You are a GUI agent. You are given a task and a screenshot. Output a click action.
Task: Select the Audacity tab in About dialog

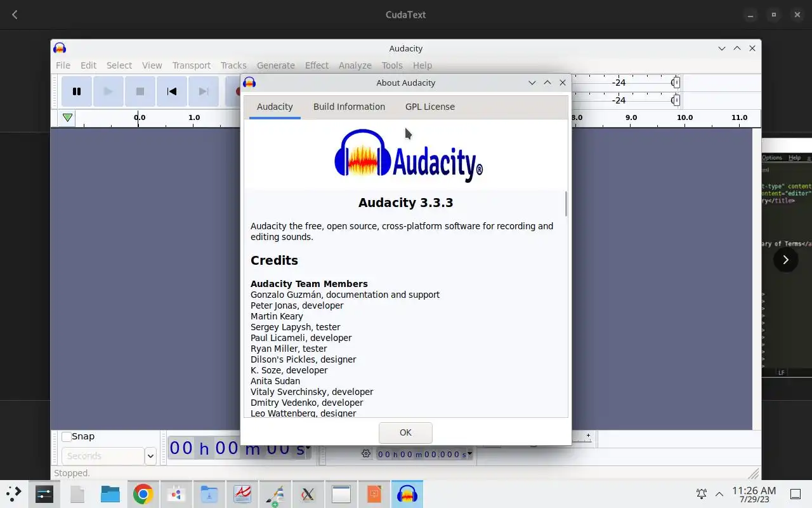[x=275, y=107]
